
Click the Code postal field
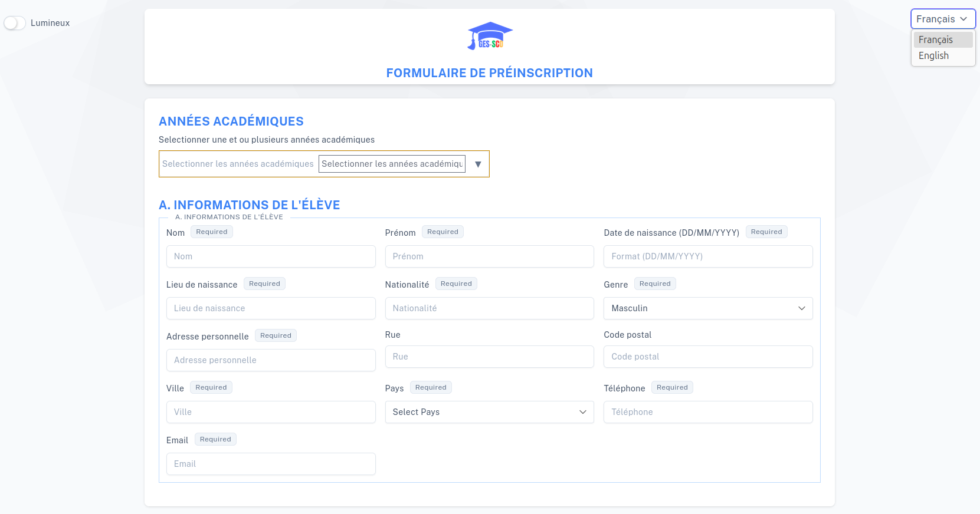click(x=707, y=357)
